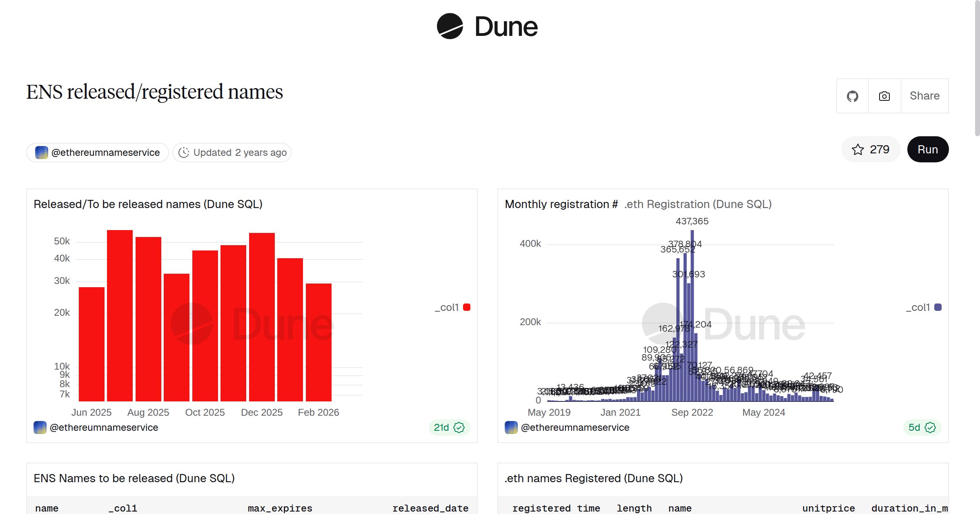Click the Share button
Image resolution: width=980 pixels, height=514 pixels.
(x=924, y=96)
